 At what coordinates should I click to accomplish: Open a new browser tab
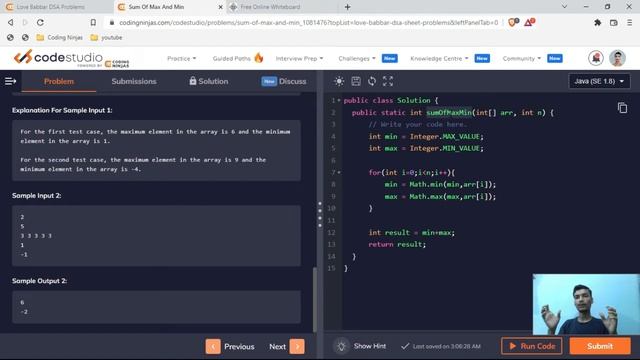click(x=347, y=7)
